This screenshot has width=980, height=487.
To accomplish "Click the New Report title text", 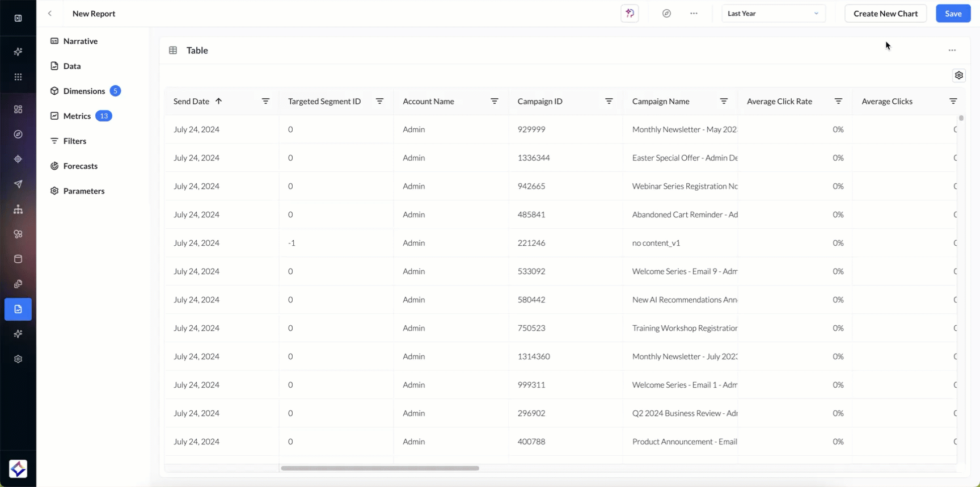I will [94, 14].
